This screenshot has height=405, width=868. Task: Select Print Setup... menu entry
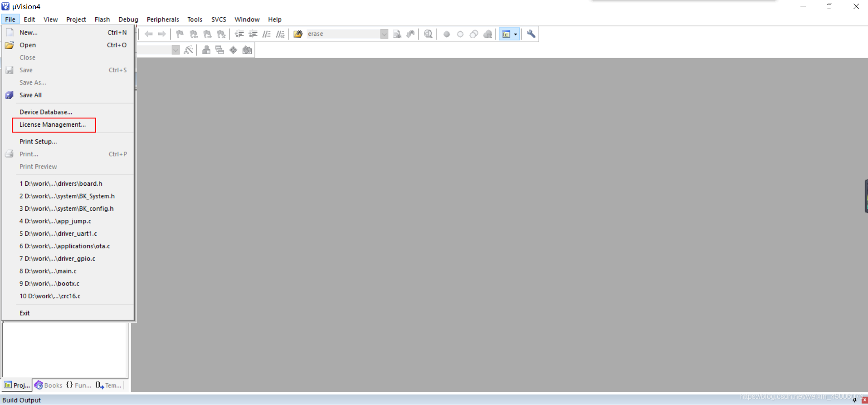68,142
